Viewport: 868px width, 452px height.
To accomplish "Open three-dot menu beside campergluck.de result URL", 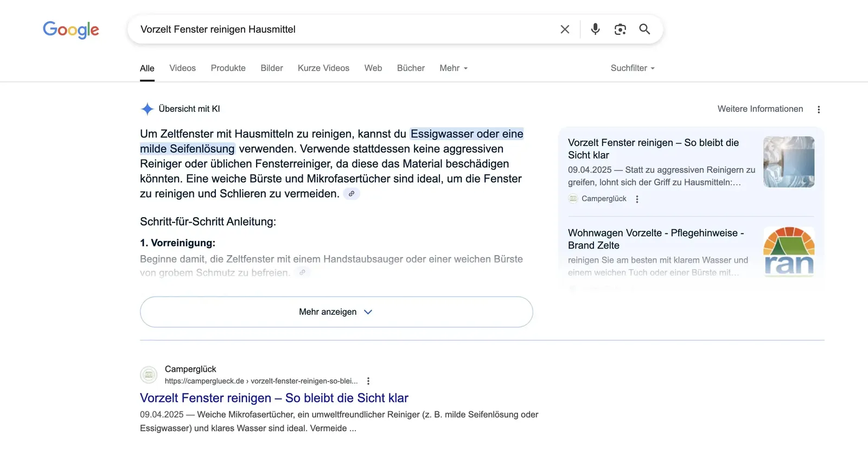I will tap(368, 381).
